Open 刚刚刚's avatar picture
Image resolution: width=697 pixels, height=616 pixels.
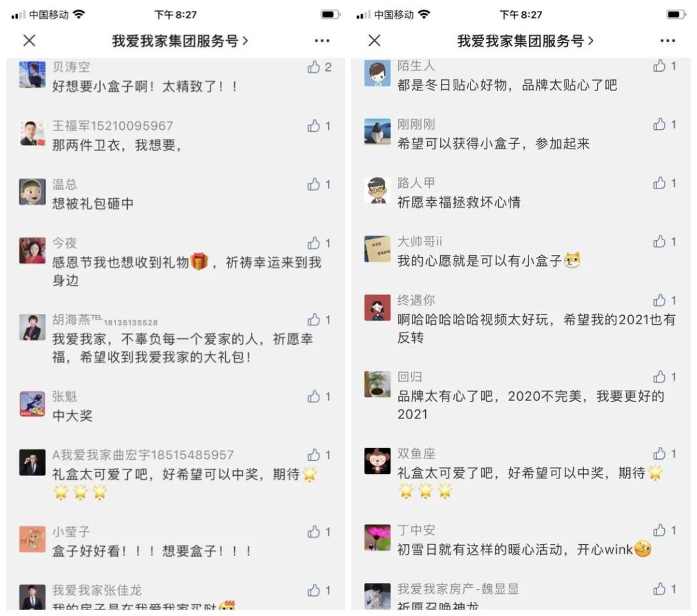(378, 132)
